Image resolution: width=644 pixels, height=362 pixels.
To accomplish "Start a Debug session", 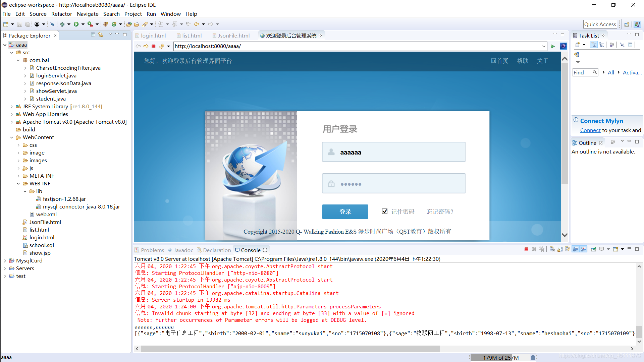I will [63, 24].
